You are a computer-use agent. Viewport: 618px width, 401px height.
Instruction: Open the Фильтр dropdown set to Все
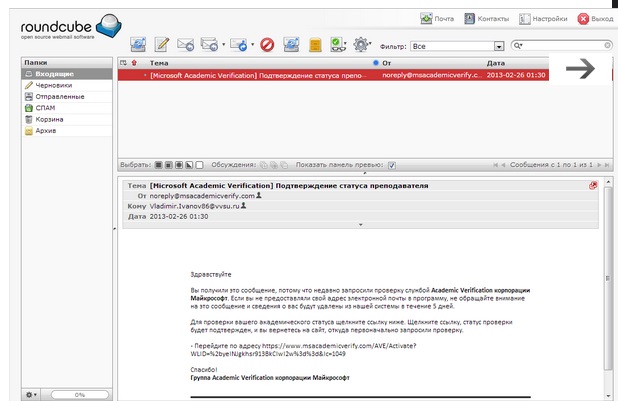tap(457, 46)
